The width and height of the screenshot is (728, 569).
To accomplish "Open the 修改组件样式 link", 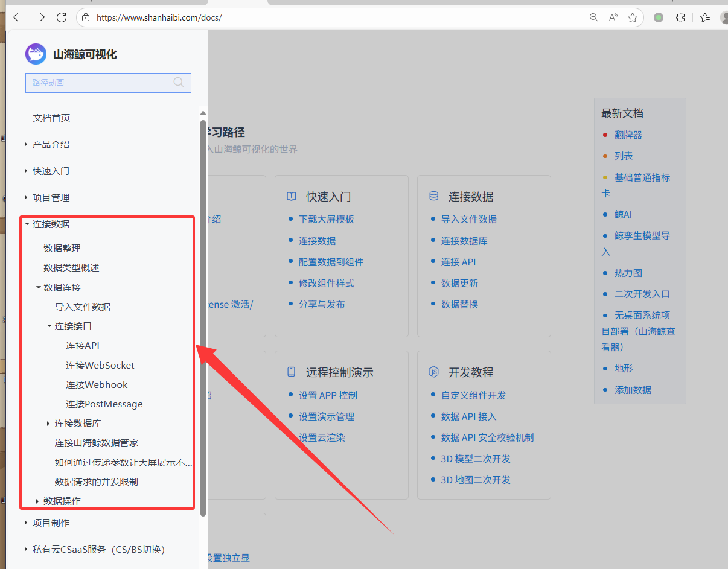I will (x=327, y=283).
